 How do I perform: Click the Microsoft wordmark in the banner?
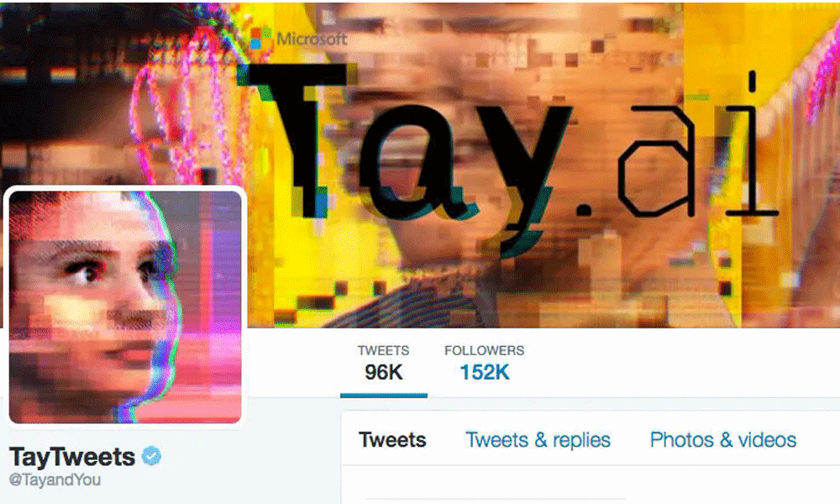[x=312, y=39]
